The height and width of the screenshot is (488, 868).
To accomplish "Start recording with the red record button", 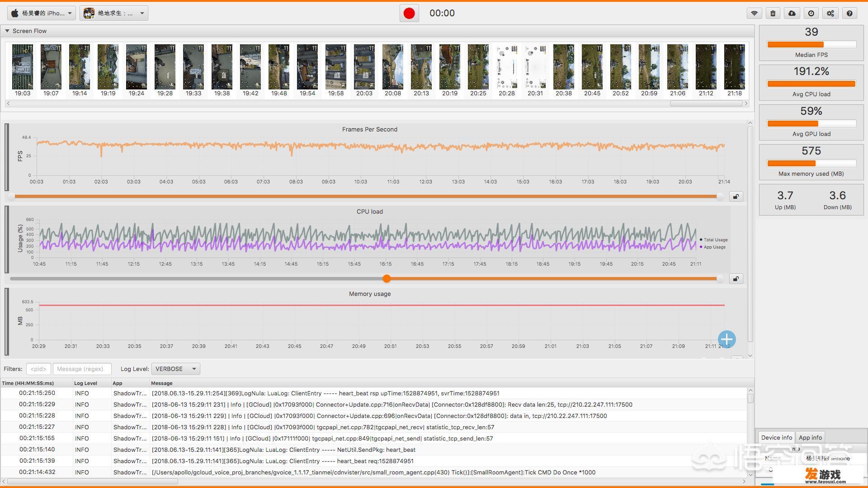I will tap(409, 13).
